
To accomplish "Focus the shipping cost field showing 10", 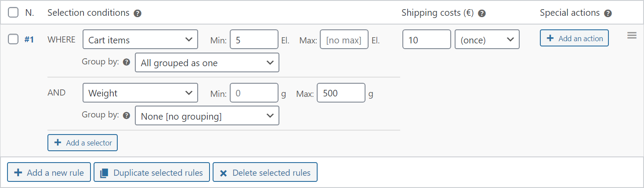I will [427, 39].
